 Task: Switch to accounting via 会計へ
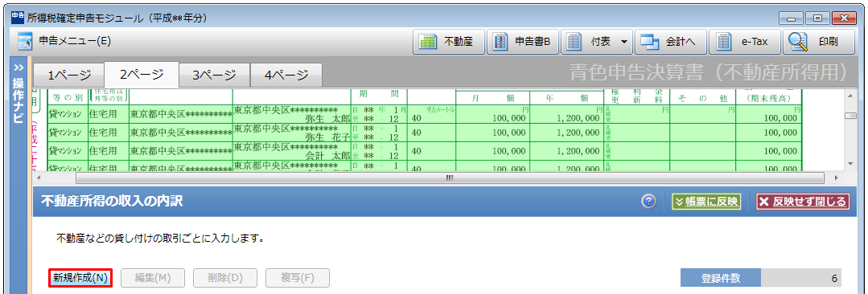click(x=671, y=42)
